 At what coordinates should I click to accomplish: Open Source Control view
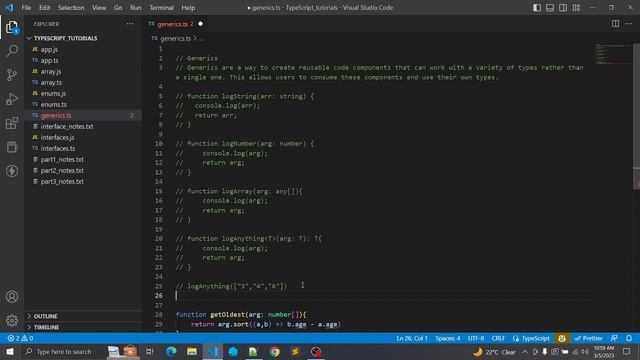click(12, 75)
